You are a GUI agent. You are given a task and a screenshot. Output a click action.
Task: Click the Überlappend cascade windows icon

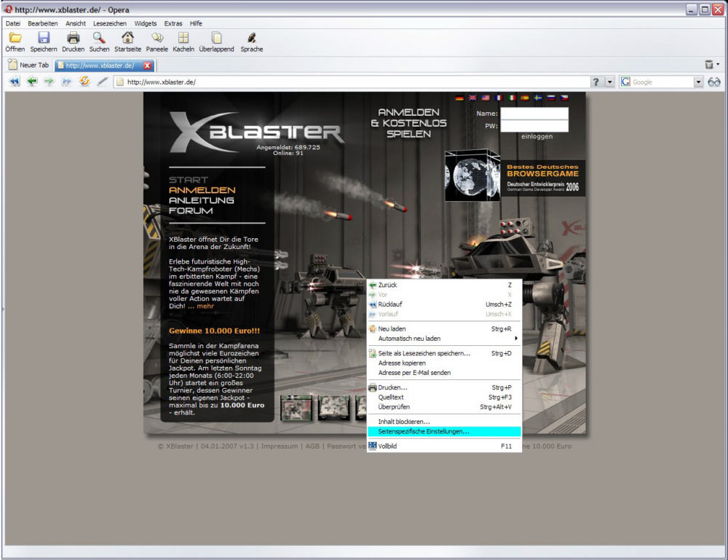point(216,38)
